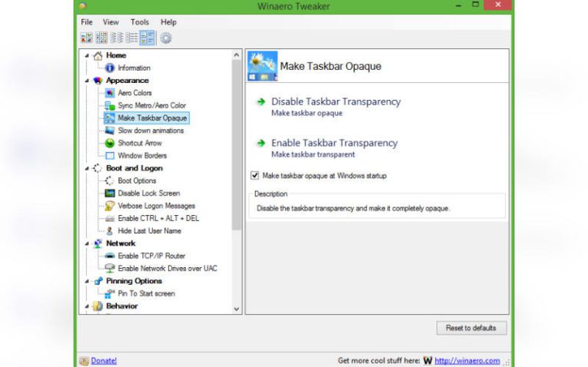
Task: Click the Slow down animations icon
Action: click(x=109, y=131)
